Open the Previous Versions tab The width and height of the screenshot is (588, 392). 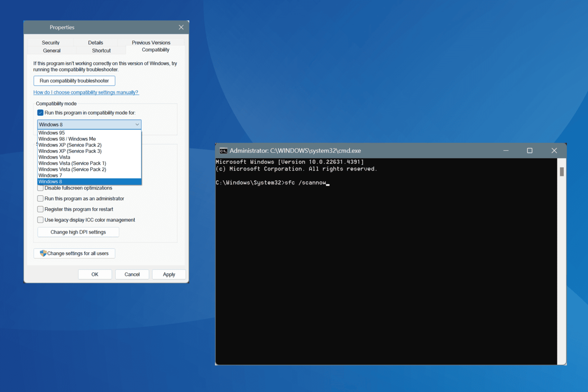pyautogui.click(x=151, y=42)
